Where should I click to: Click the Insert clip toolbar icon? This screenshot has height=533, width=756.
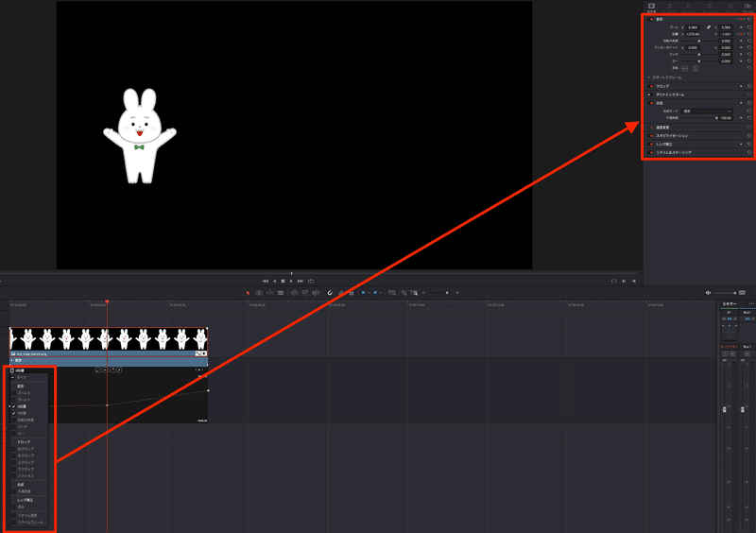coord(294,293)
